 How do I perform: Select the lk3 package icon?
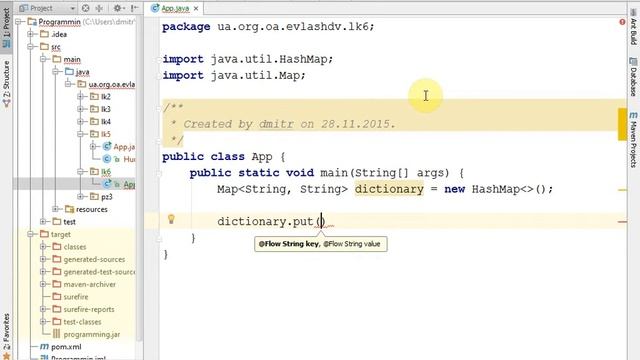(95, 109)
